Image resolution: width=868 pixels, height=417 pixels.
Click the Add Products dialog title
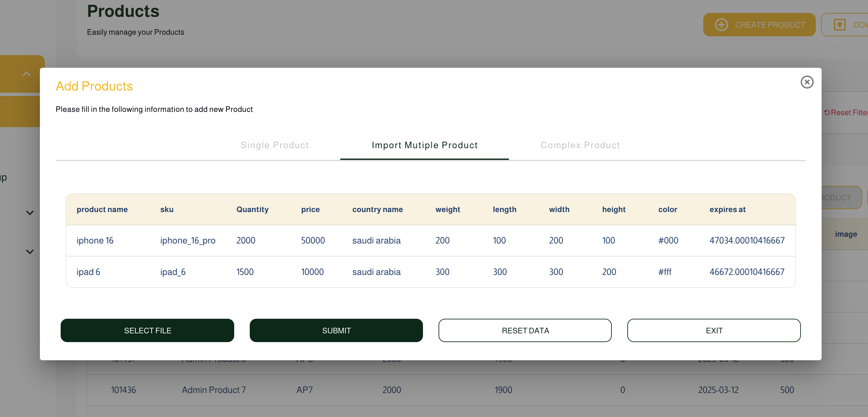pyautogui.click(x=94, y=86)
